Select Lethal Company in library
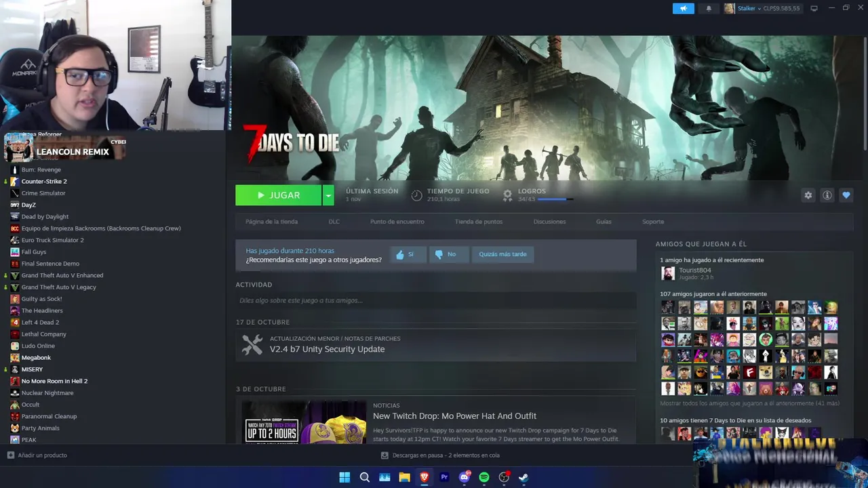Image resolution: width=868 pixels, height=488 pixels. 43,334
